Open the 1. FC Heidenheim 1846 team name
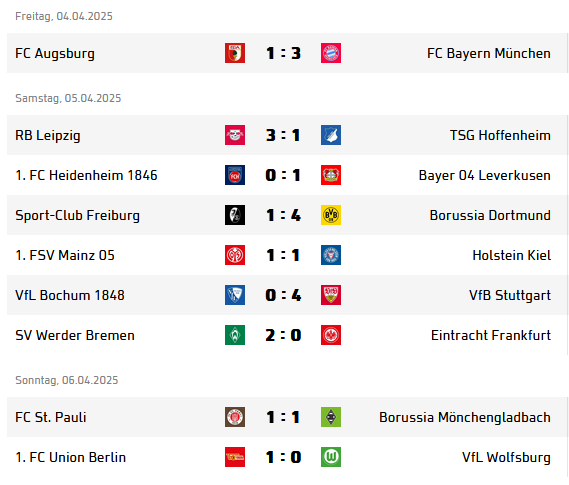This screenshot has height=485, width=569. click(x=86, y=175)
